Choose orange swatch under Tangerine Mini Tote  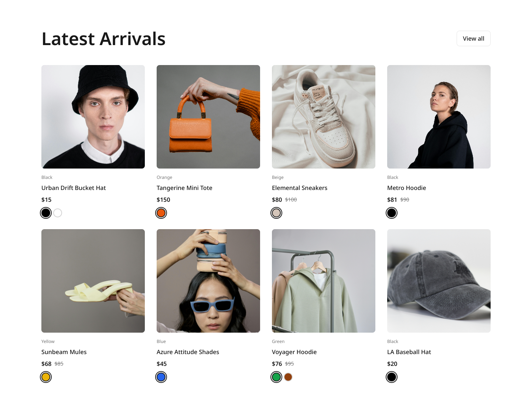161,213
